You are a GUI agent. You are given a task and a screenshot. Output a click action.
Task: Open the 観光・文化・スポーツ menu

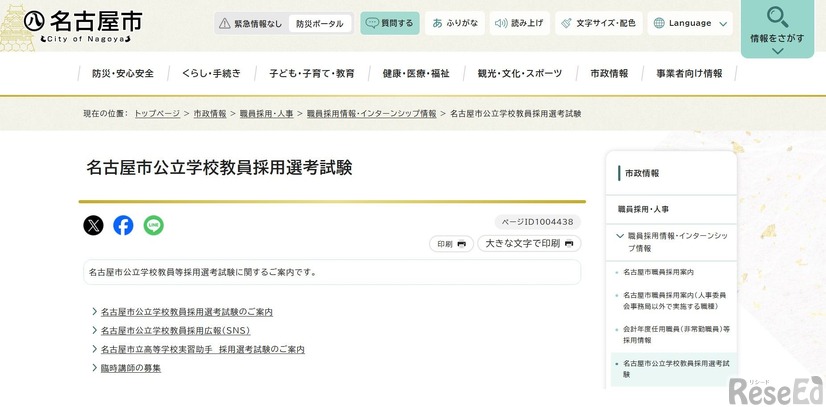(x=520, y=74)
